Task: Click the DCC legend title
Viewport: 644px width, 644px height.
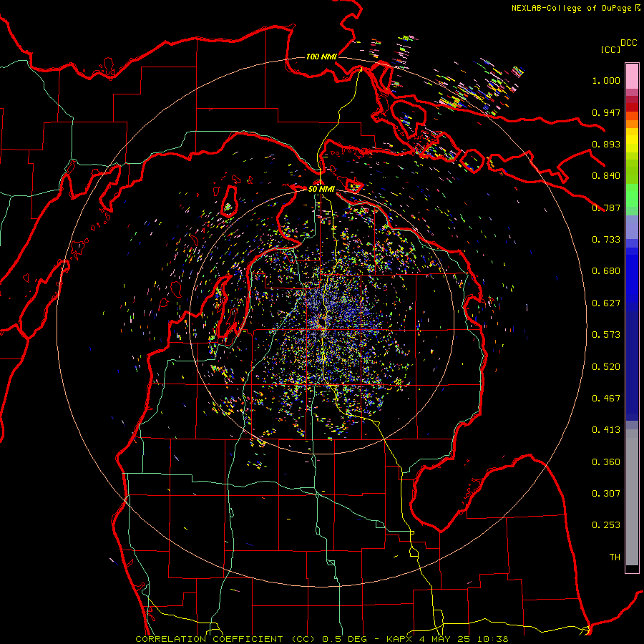Action: pyautogui.click(x=628, y=43)
